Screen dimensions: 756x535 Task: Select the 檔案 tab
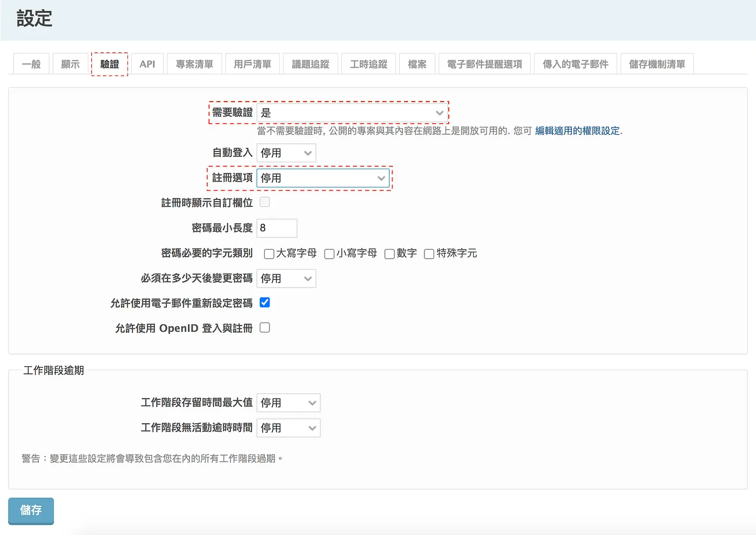[x=417, y=64]
